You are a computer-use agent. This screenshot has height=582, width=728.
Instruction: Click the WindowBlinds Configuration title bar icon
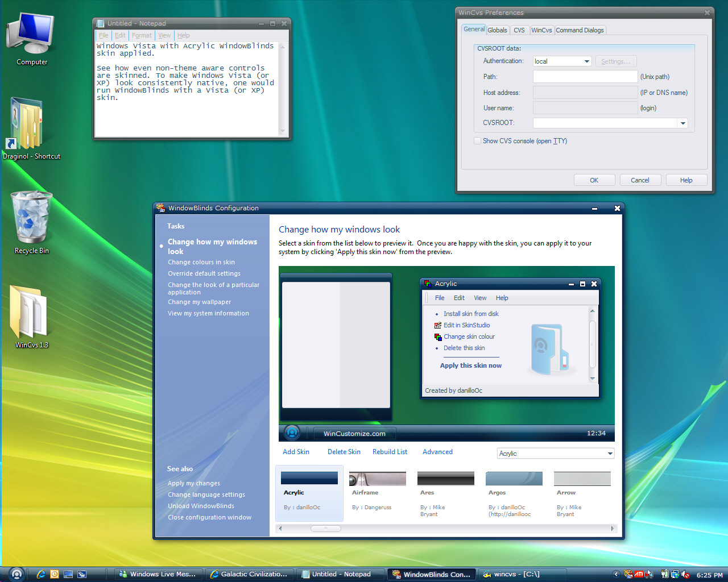click(161, 208)
